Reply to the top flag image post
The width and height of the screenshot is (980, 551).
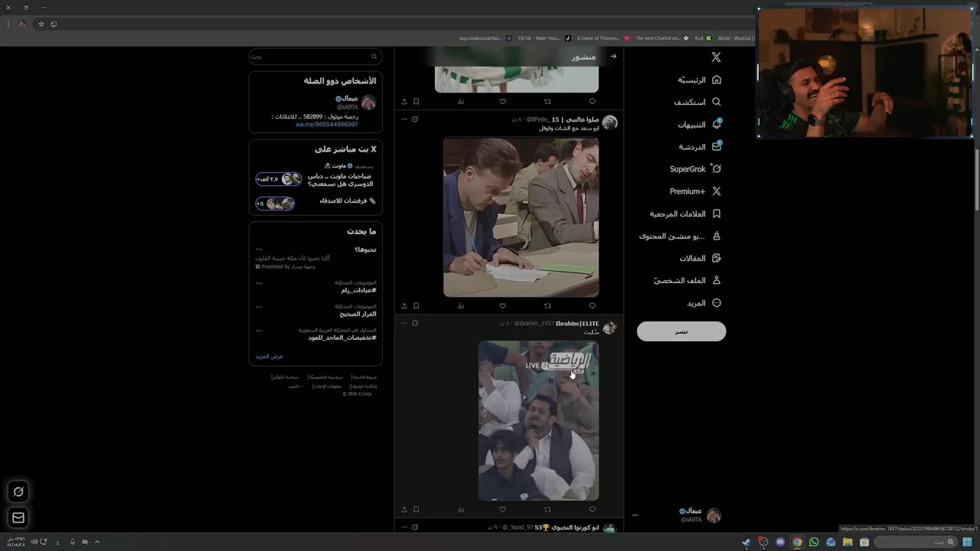pyautogui.click(x=592, y=101)
